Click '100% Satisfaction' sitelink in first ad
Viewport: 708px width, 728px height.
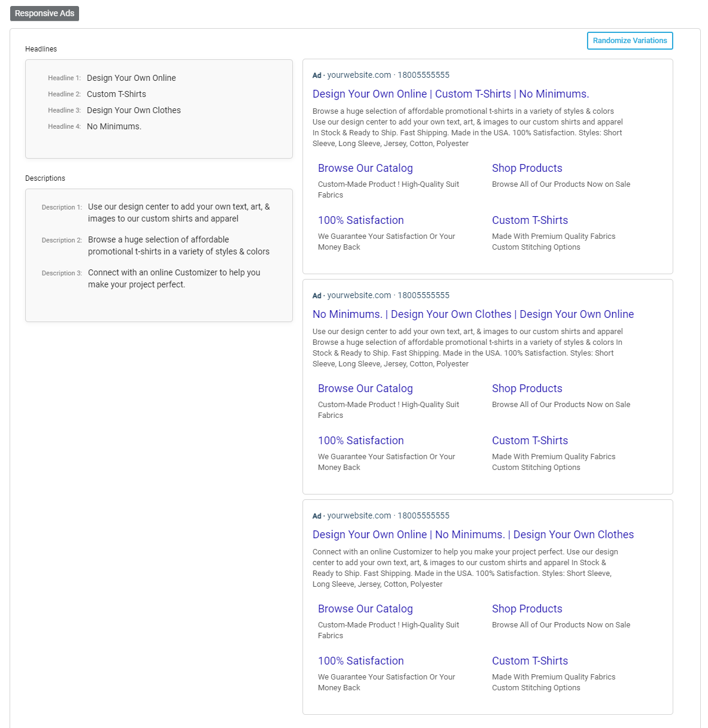[x=361, y=220]
